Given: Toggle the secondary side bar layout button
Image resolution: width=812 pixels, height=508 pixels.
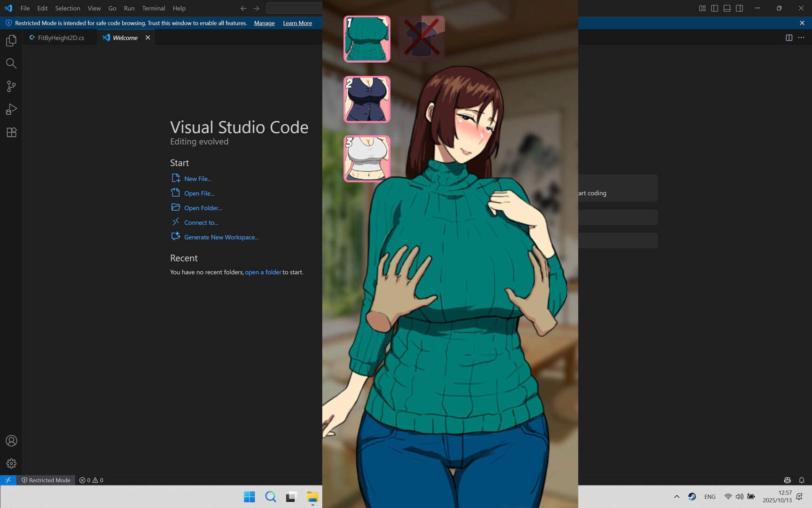Looking at the screenshot, I should pos(739,8).
